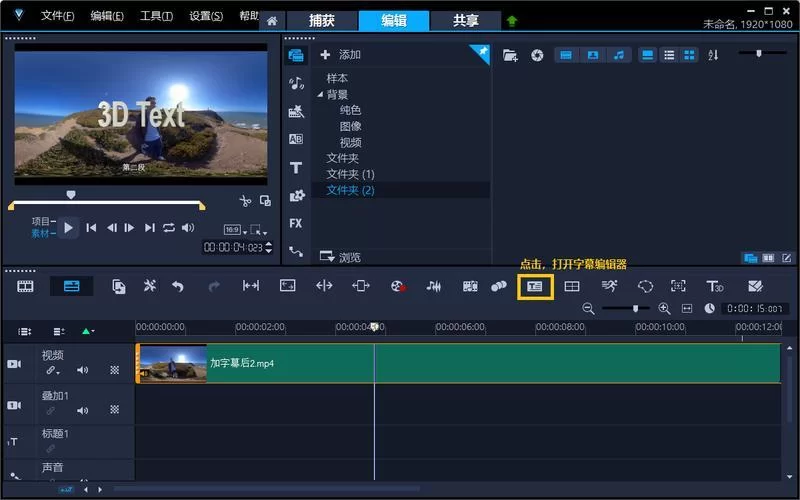Open the 文件(F) menu
The width and height of the screenshot is (800, 500).
pyautogui.click(x=58, y=16)
